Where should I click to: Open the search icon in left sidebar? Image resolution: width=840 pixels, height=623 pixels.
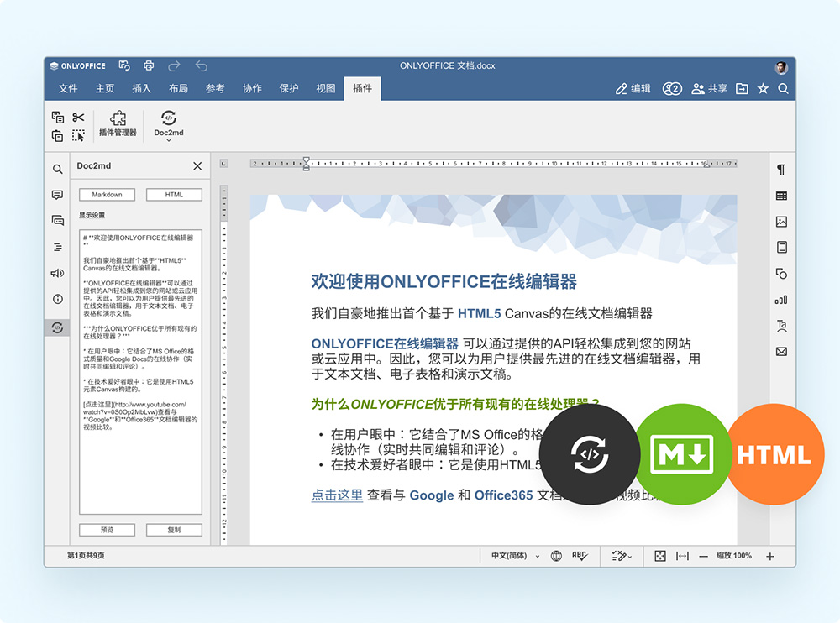57,170
